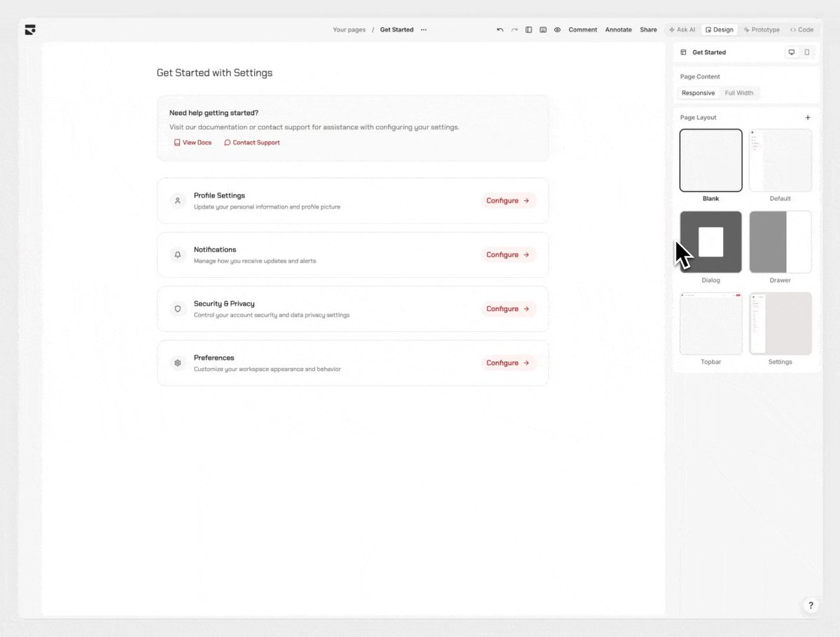Viewport: 840px width, 637px height.
Task: Select the Blank page layout thumbnail
Action: [x=710, y=160]
